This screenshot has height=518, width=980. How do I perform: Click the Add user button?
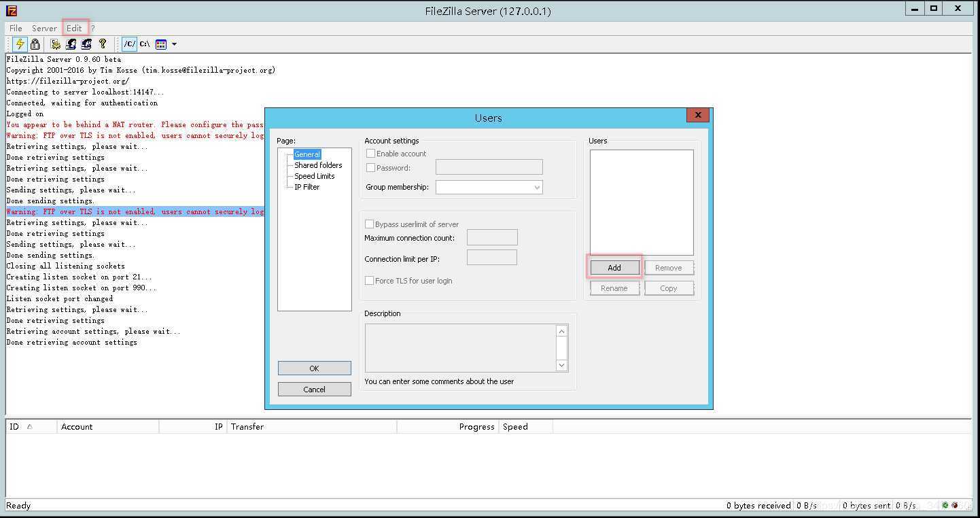tap(614, 268)
